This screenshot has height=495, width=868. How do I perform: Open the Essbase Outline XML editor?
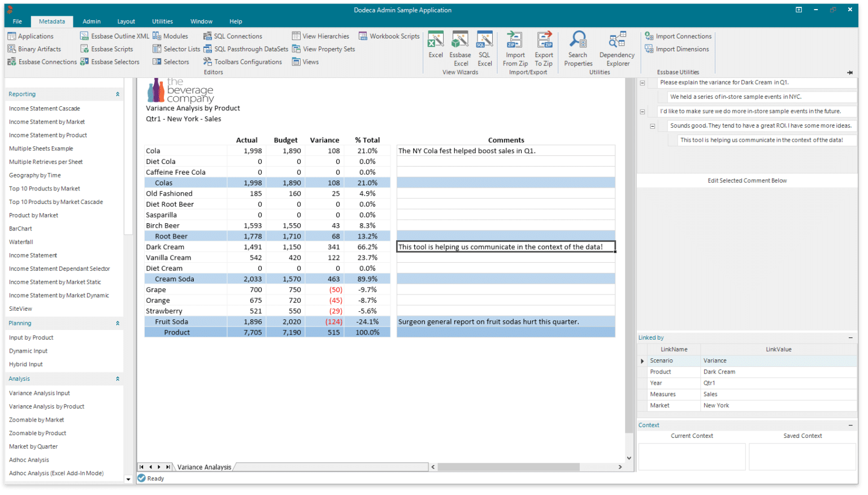pyautogui.click(x=115, y=36)
